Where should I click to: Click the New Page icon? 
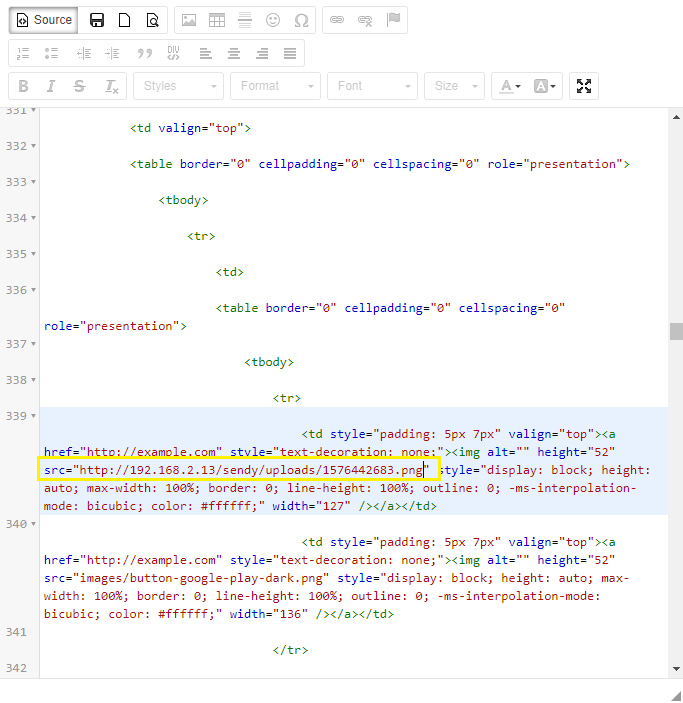tap(125, 20)
